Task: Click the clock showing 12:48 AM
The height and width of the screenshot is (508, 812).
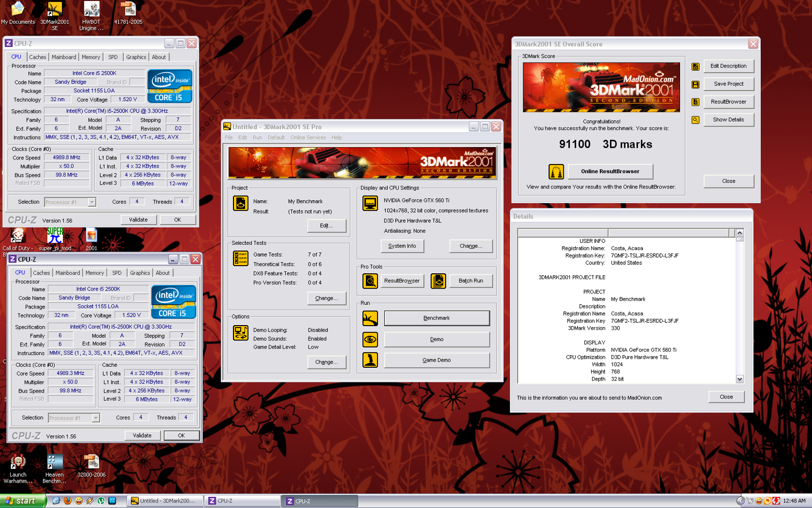Action: (794, 501)
